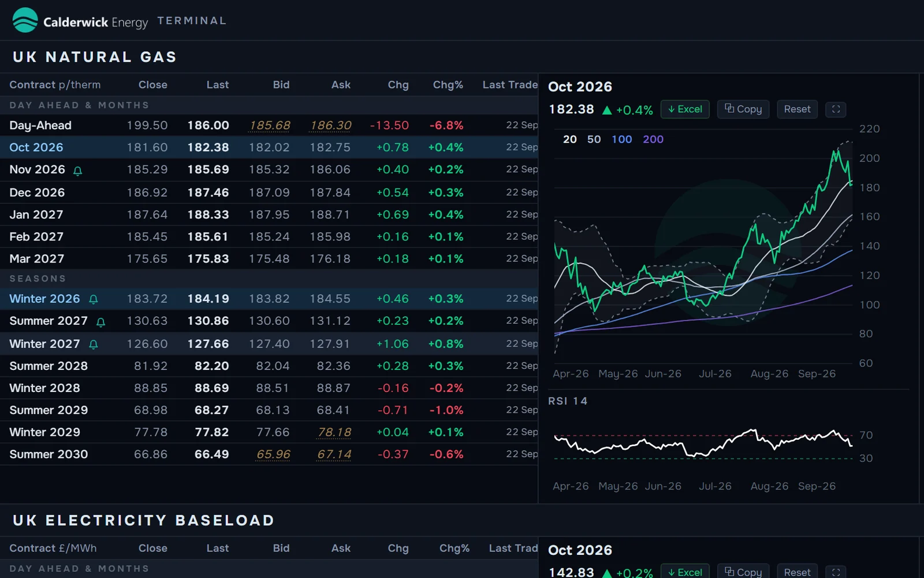Image resolution: width=924 pixels, height=578 pixels.
Task: Sort gas table by Close column
Action: [152, 84]
